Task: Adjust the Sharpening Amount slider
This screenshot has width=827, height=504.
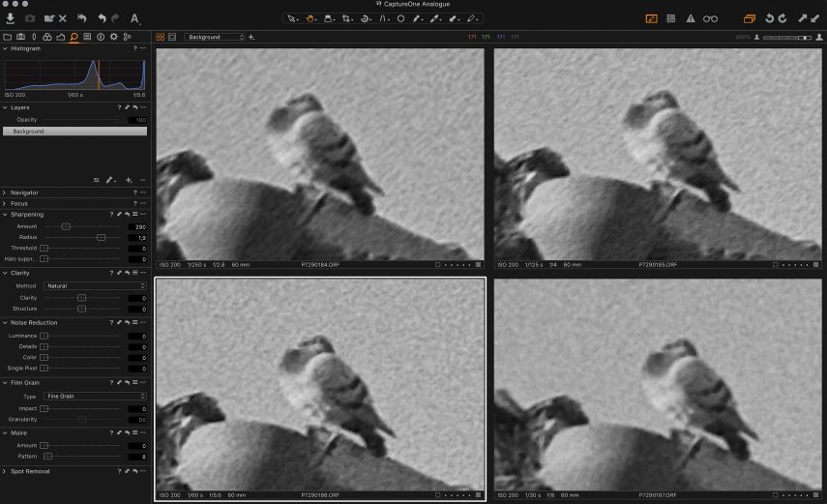Action: click(66, 226)
